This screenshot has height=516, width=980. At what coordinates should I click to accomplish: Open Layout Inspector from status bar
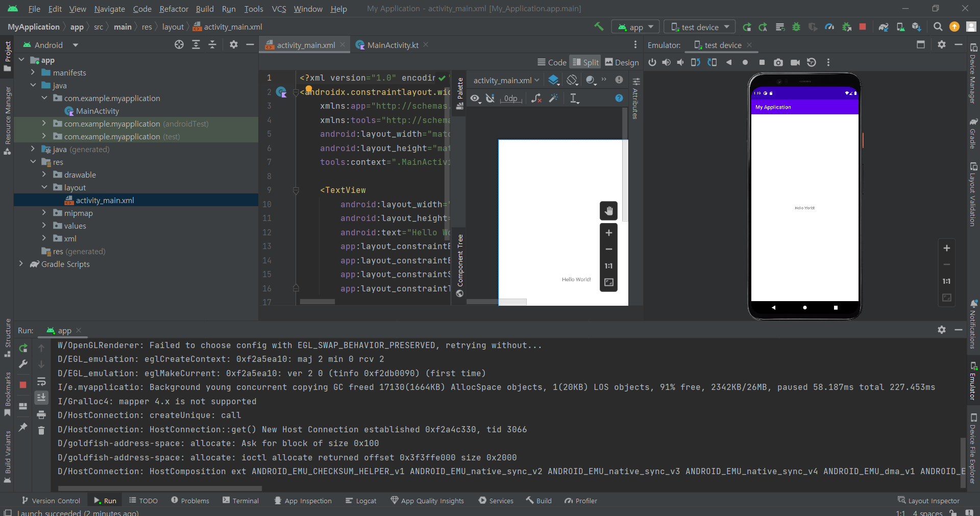tap(928, 501)
